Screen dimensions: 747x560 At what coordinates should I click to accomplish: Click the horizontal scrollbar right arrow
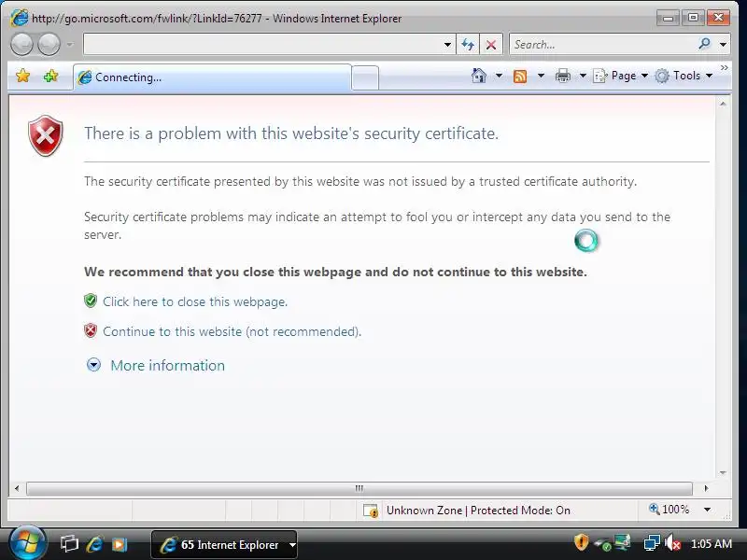706,488
